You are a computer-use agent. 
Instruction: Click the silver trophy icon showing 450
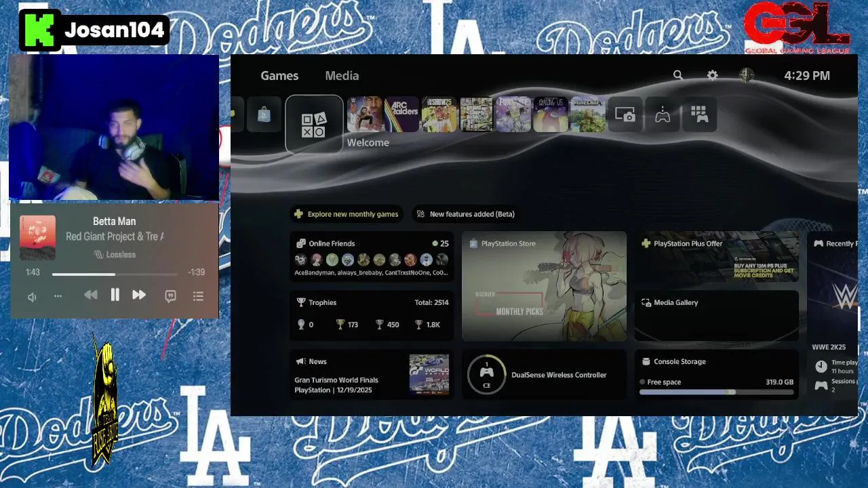pyautogui.click(x=380, y=325)
